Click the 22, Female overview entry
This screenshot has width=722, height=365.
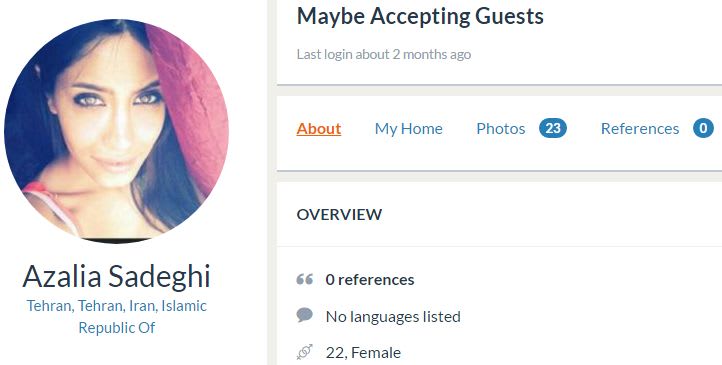[363, 353]
